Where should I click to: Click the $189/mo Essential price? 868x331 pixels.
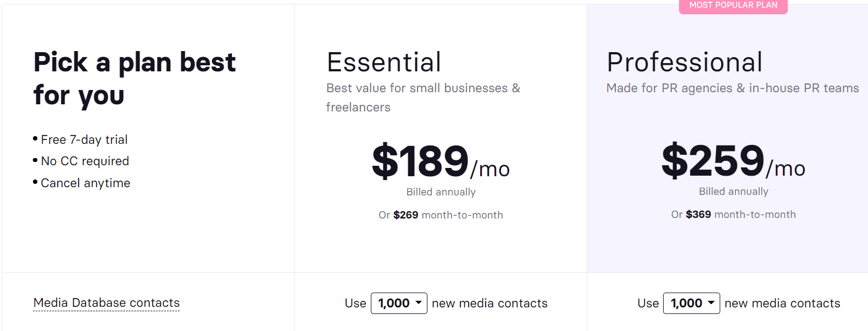(441, 161)
